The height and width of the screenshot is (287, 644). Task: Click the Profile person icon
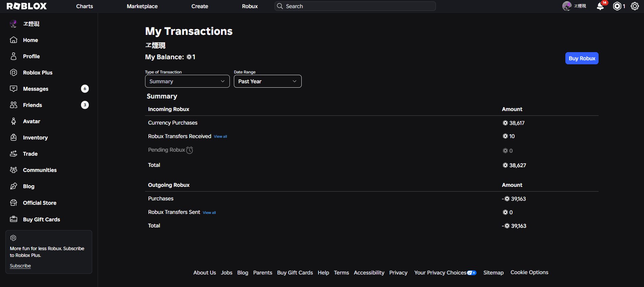point(14,56)
